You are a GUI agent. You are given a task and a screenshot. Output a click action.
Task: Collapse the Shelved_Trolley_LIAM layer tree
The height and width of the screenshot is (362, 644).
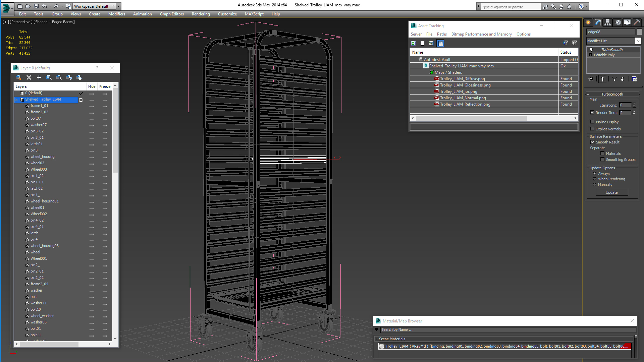(16, 100)
